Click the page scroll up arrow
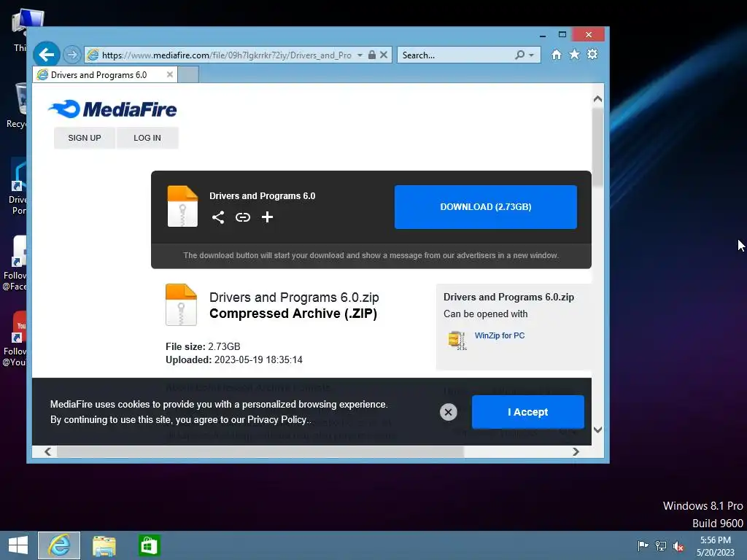 597,99
